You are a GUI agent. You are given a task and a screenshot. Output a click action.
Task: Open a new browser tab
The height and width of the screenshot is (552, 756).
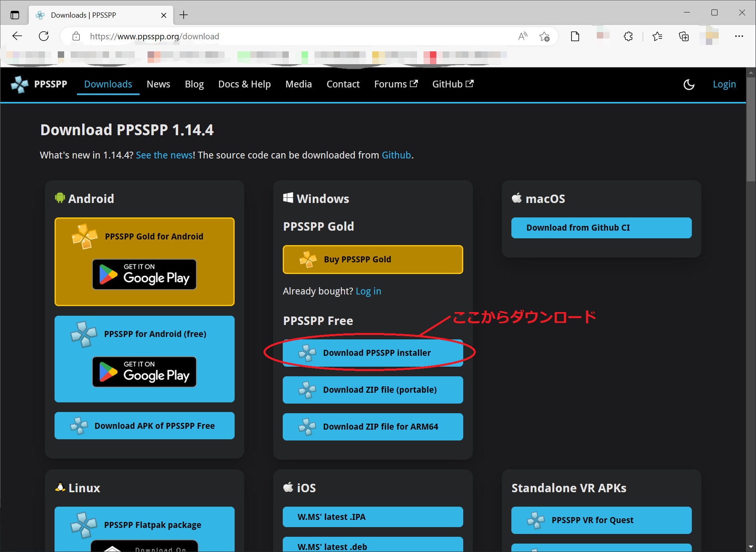(x=184, y=15)
